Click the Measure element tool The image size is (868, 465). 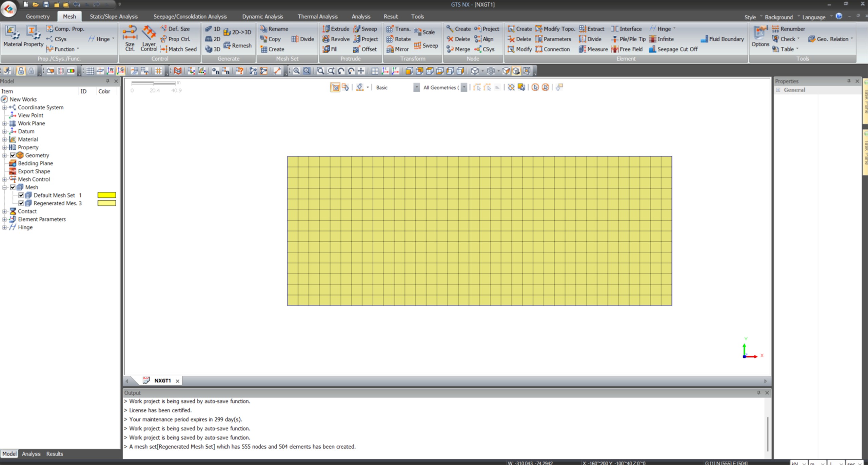click(x=593, y=49)
